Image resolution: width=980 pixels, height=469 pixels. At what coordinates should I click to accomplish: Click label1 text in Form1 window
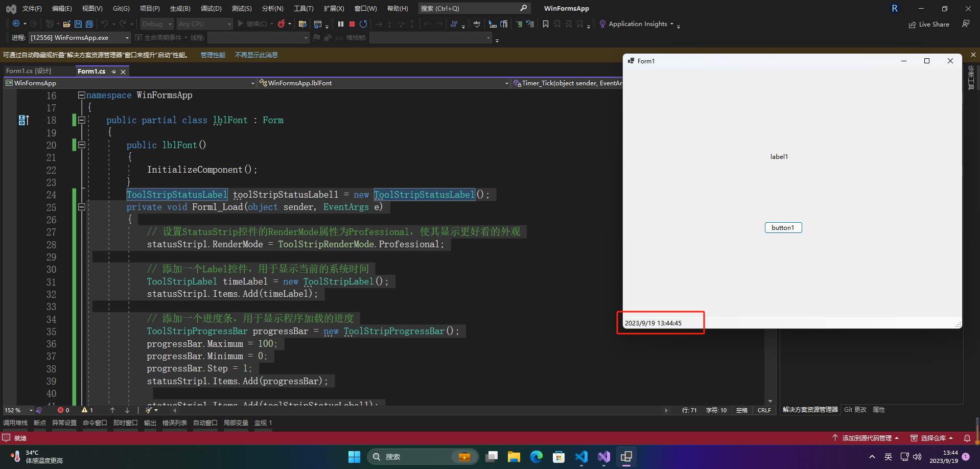pos(779,157)
